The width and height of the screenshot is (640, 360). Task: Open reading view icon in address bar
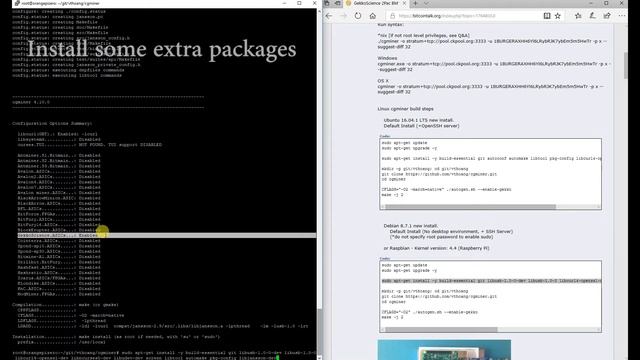[547, 16]
